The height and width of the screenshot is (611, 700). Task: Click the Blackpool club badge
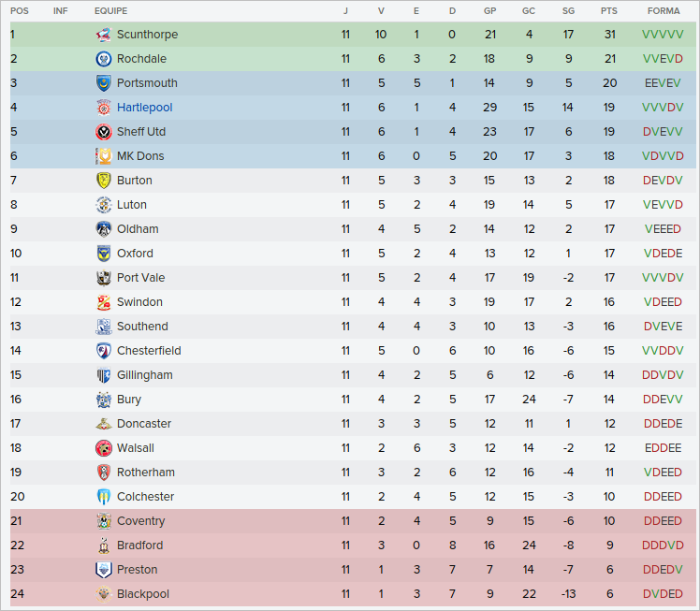pyautogui.click(x=104, y=594)
